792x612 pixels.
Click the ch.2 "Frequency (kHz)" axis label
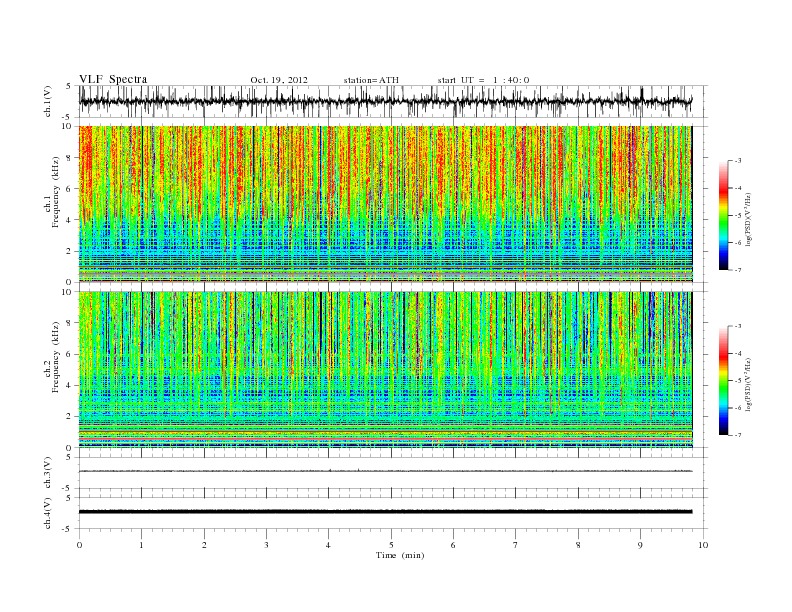55,357
